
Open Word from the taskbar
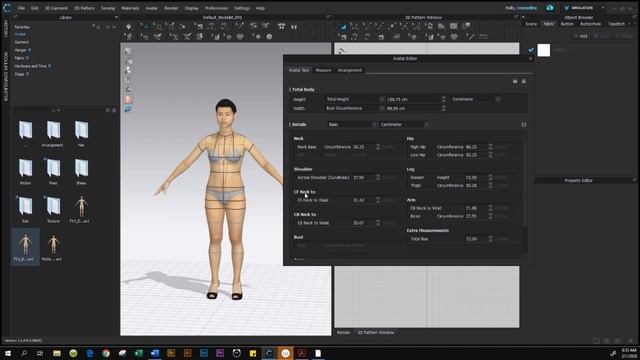coord(155,353)
